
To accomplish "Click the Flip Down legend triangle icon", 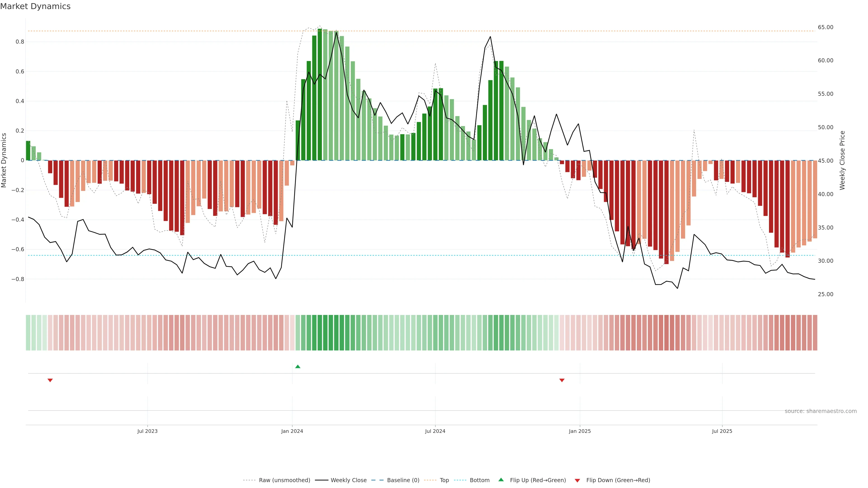I will click(x=577, y=481).
